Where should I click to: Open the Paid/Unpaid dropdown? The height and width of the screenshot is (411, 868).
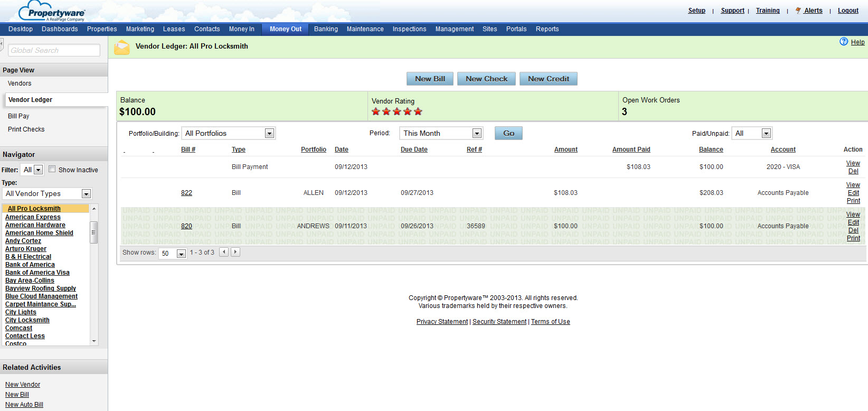[752, 133]
